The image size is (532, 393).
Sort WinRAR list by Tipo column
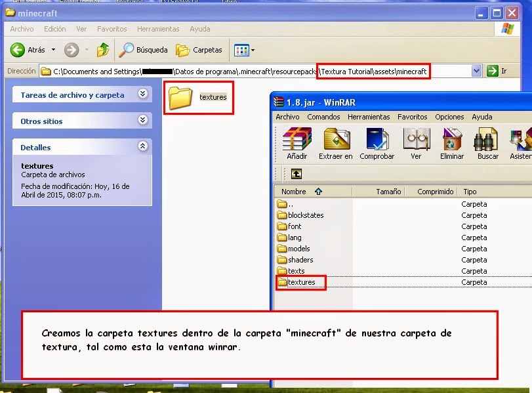(x=495, y=192)
